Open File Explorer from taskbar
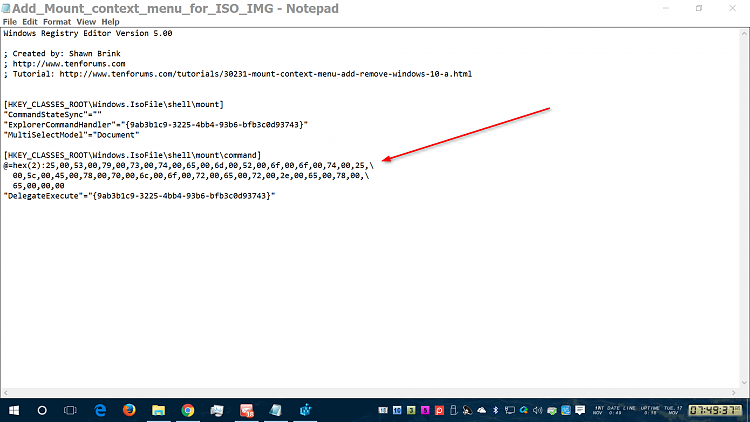This screenshot has width=750, height=422. coord(158,411)
